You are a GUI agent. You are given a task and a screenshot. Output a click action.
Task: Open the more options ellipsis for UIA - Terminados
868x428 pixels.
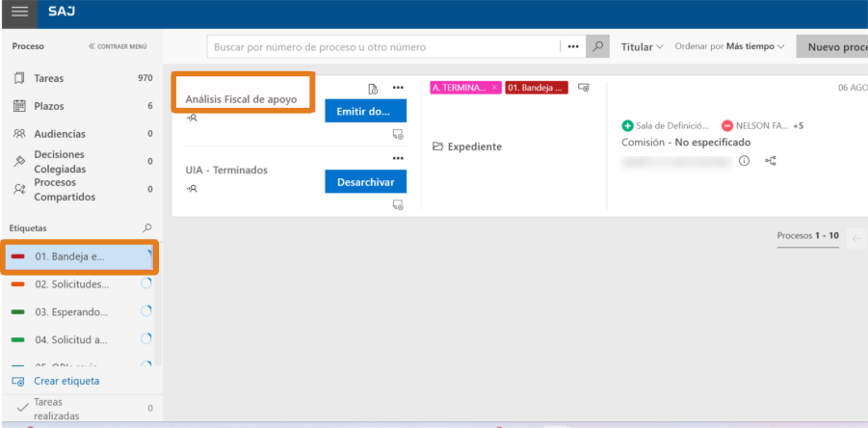(x=397, y=159)
